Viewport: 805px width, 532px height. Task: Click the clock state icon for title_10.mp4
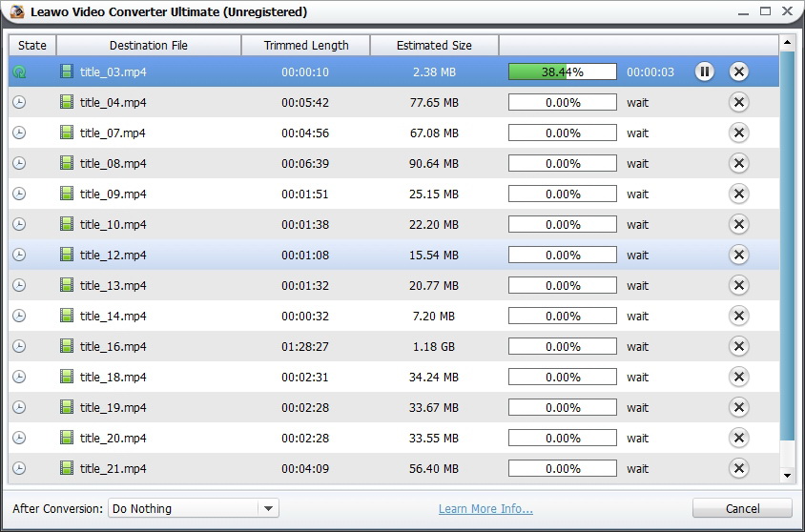[x=19, y=225]
